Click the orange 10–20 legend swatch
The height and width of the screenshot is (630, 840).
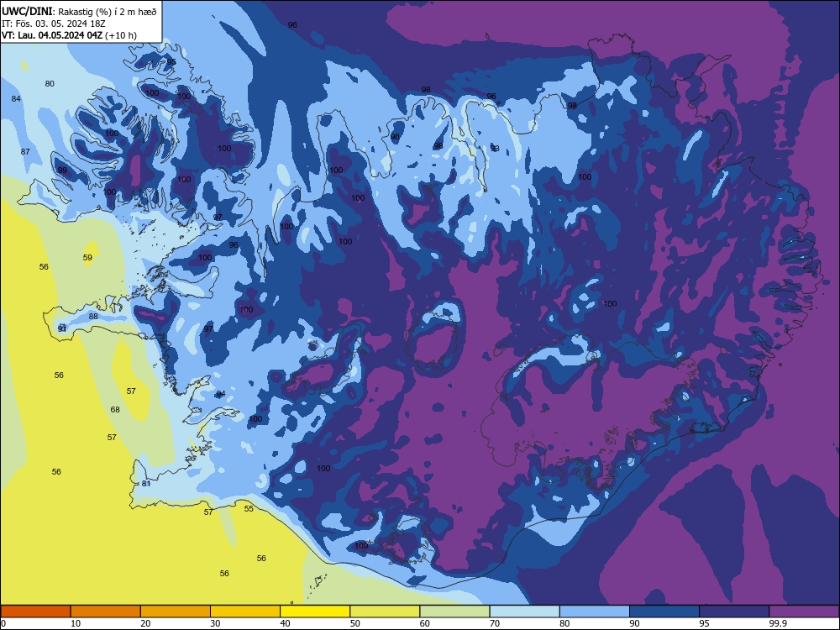pos(106,612)
